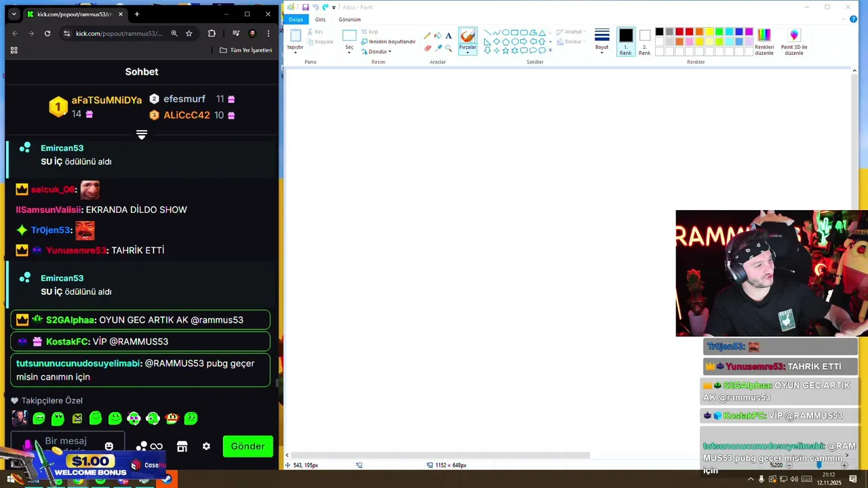Select the Pencil tool in Paint
This screenshot has height=488, width=868.
click(427, 36)
